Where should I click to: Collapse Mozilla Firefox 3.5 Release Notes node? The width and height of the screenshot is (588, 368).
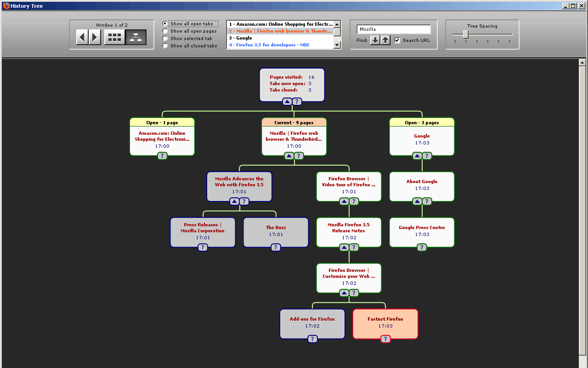click(344, 247)
